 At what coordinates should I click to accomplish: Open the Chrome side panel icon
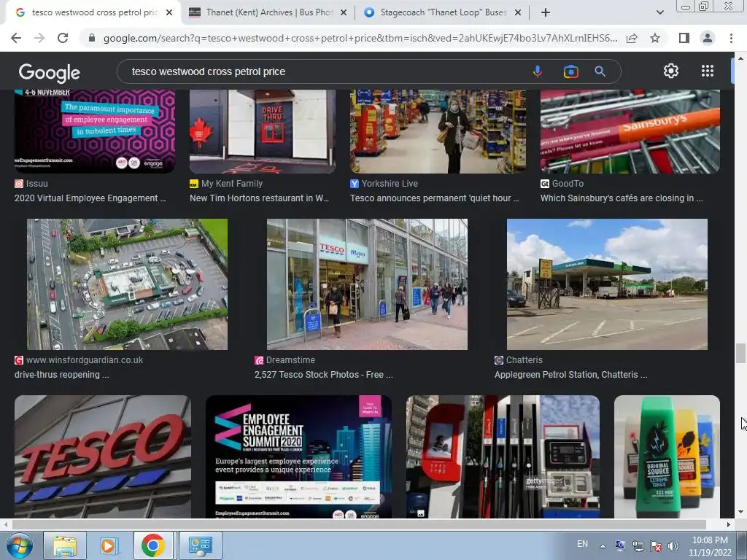(x=684, y=38)
